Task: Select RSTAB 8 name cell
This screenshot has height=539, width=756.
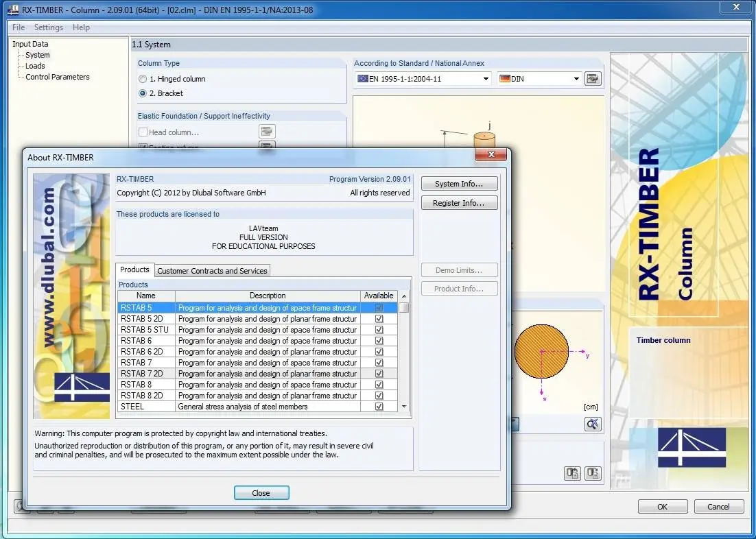Action: [x=147, y=384]
